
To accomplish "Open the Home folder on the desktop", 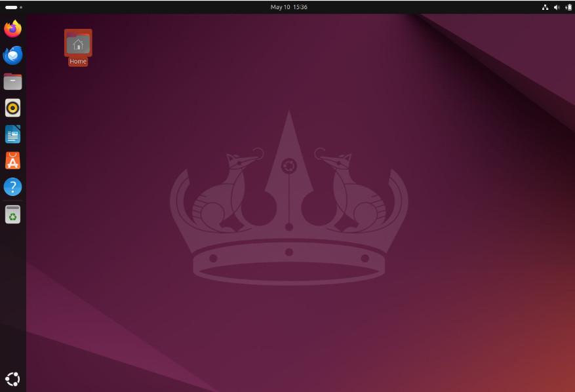I will tap(77, 45).
